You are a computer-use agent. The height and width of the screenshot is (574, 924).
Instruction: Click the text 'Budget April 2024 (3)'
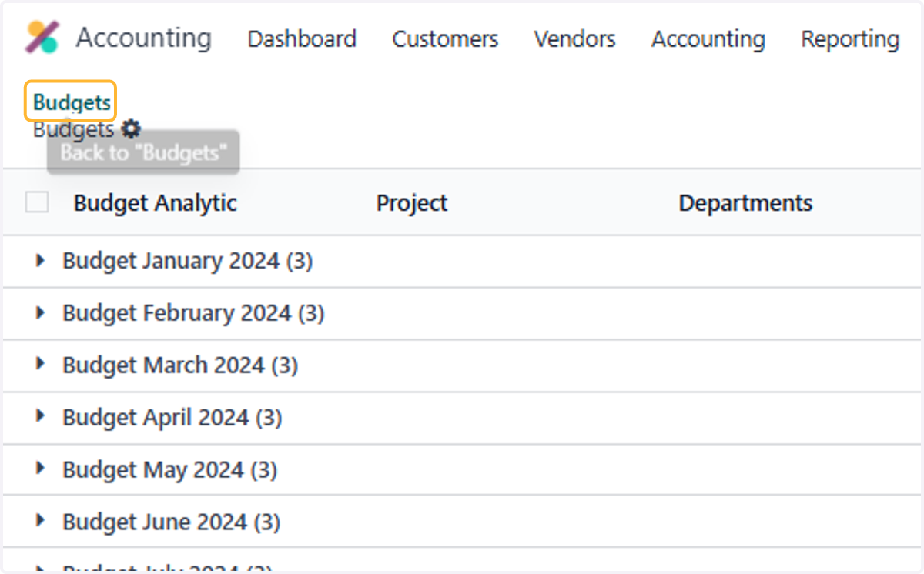pyautogui.click(x=172, y=417)
